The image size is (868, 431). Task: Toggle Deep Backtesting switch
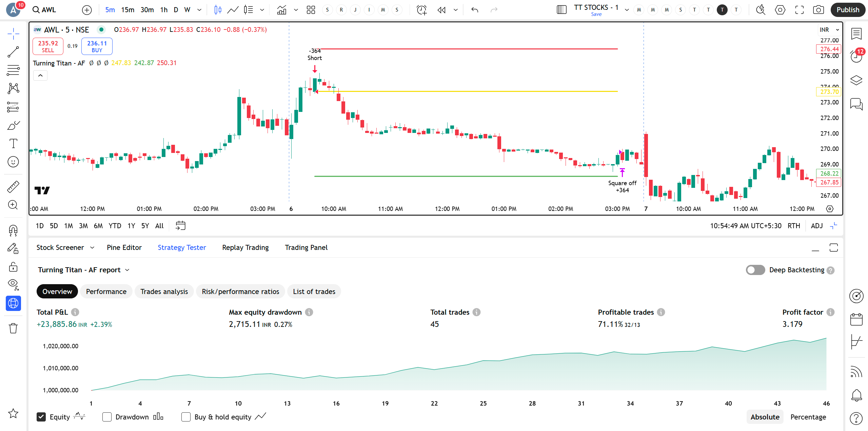(755, 270)
